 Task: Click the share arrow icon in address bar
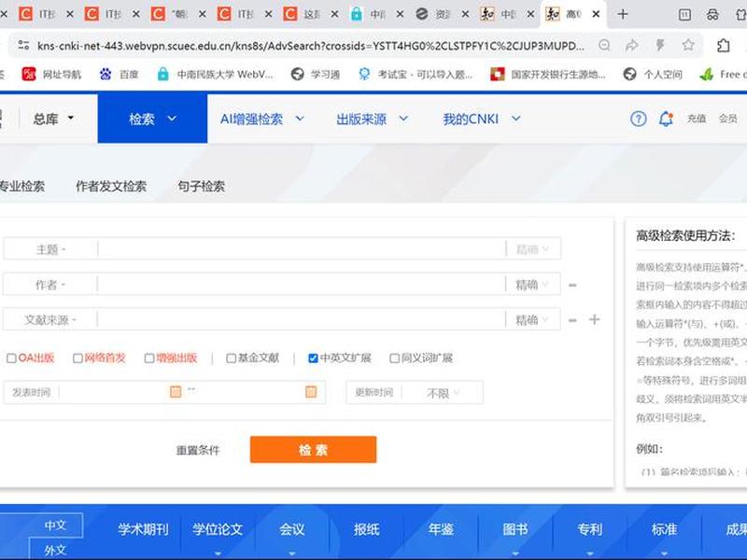(632, 45)
